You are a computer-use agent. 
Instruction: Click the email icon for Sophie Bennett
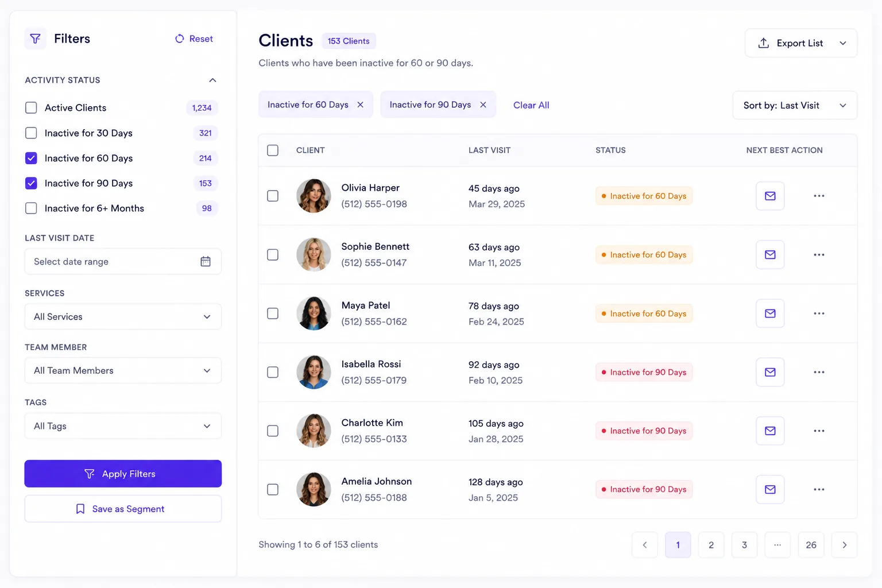[770, 254]
